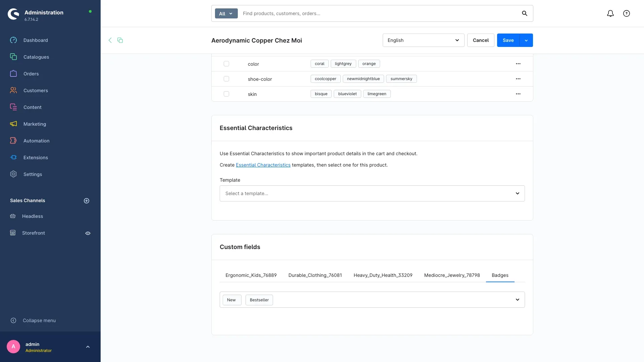Expand the admin user menu
Screen dimensions: 644x362
[x=88, y=347]
